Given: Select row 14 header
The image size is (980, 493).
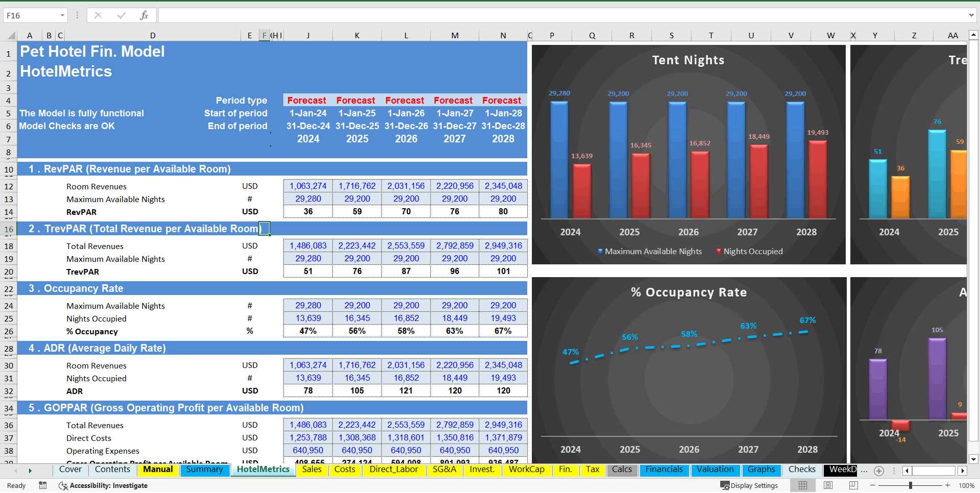Looking at the screenshot, I should tap(8, 212).
